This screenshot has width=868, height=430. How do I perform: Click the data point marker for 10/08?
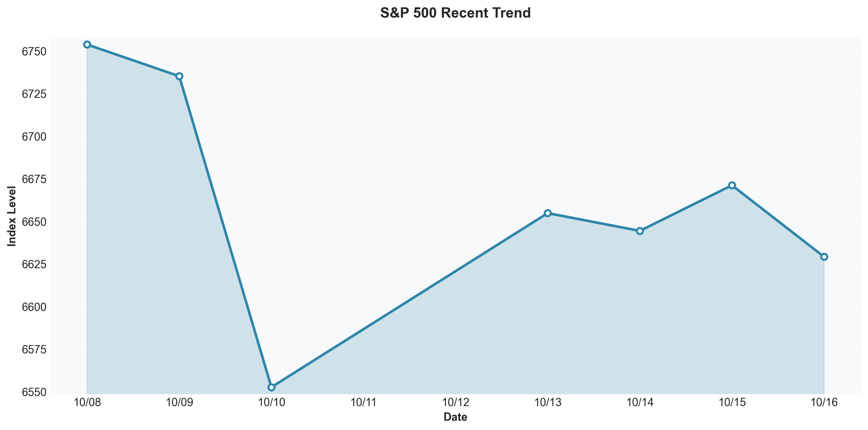(87, 44)
